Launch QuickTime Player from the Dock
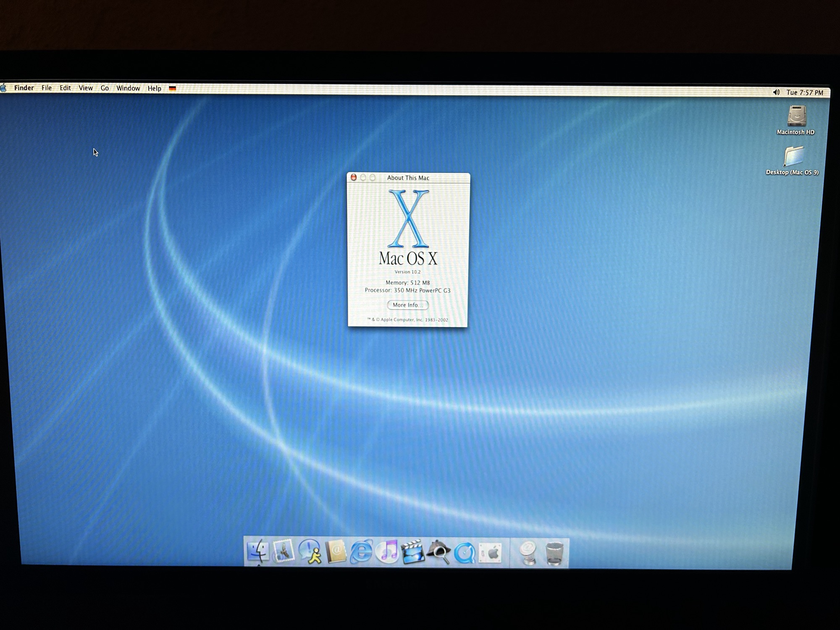Viewport: 840px width, 630px height. click(x=465, y=553)
